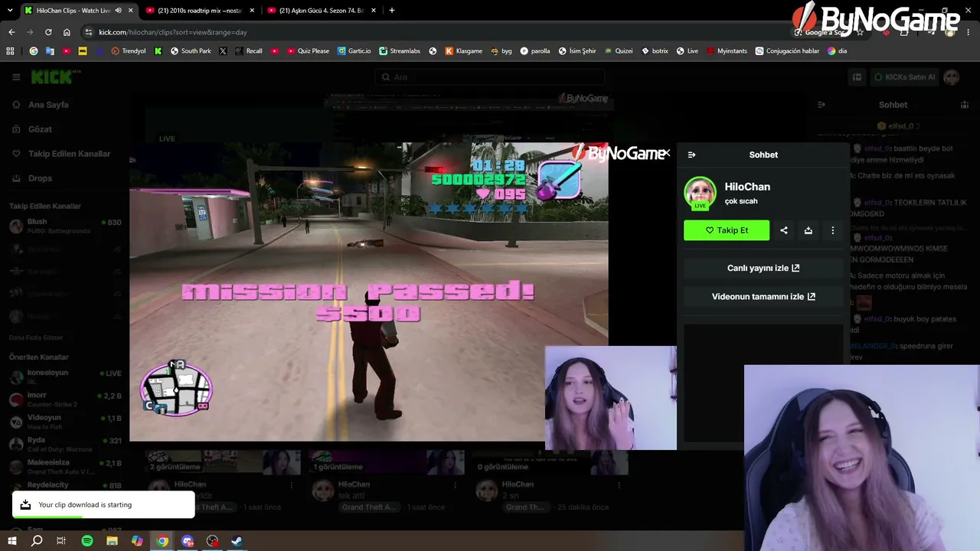
Task: Collapse the Sohbet chat side panel
Action: click(691, 155)
